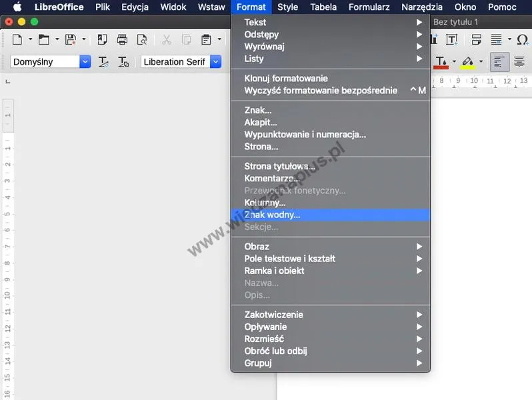The image size is (532, 400).
Task: Choose Wyczyść formatowanie bezpośrednie
Action: click(x=331, y=91)
